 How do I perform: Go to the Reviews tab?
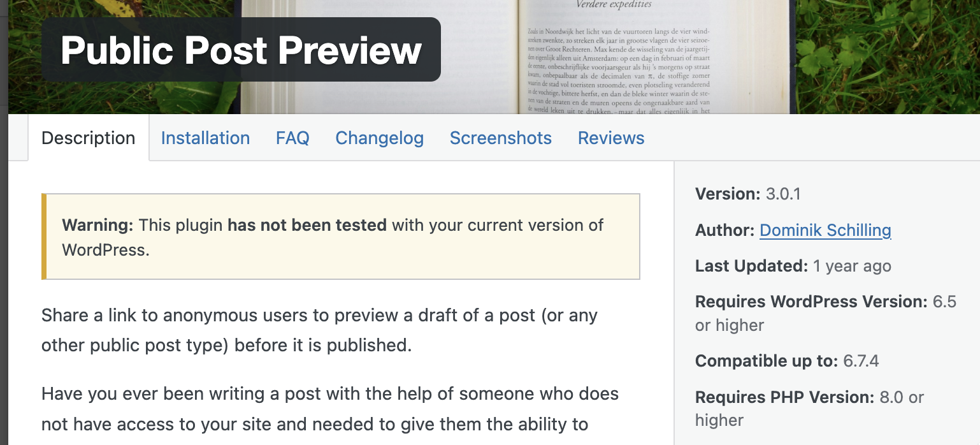[x=610, y=138]
